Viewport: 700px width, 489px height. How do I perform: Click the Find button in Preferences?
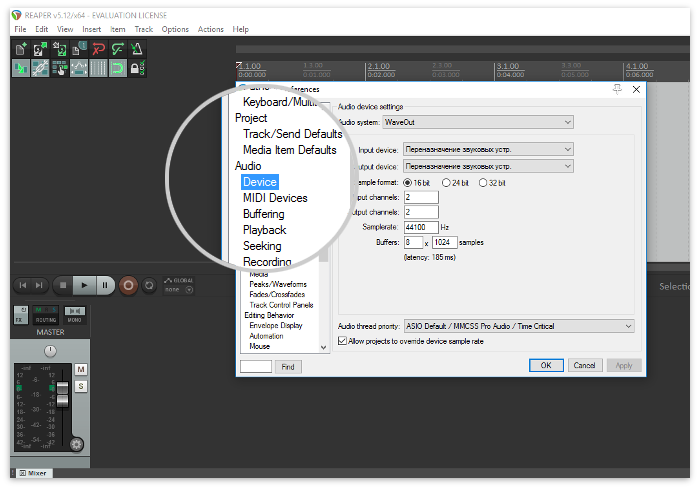coord(288,367)
